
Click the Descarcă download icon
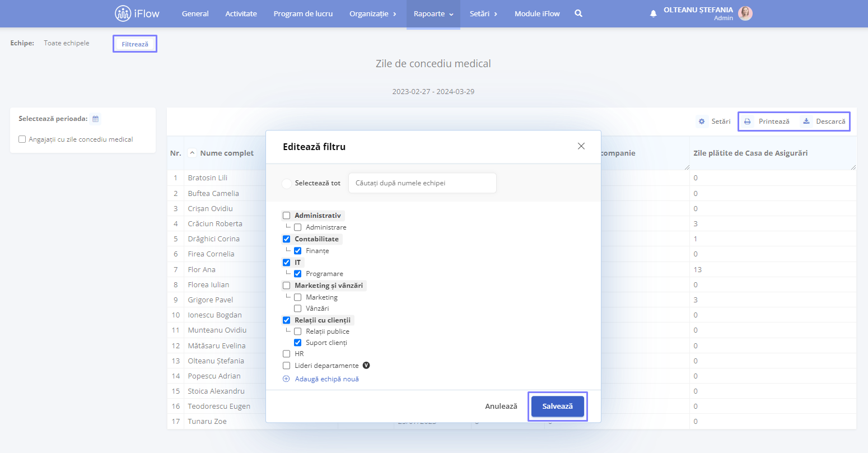(806, 122)
